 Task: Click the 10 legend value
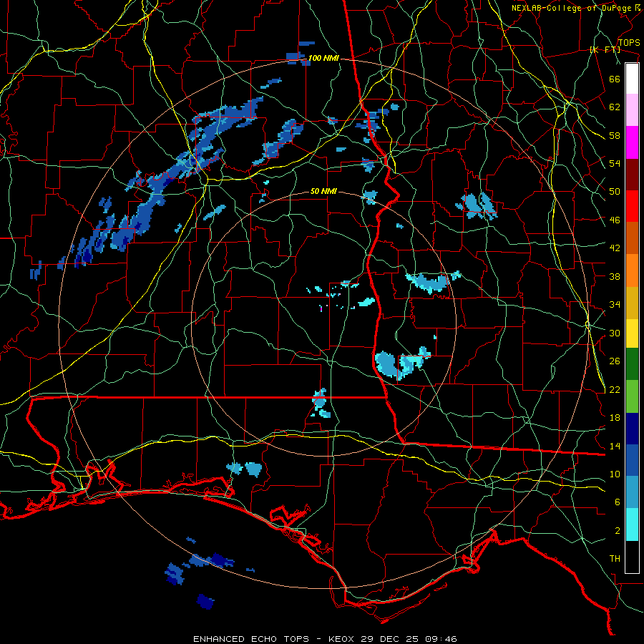click(615, 474)
